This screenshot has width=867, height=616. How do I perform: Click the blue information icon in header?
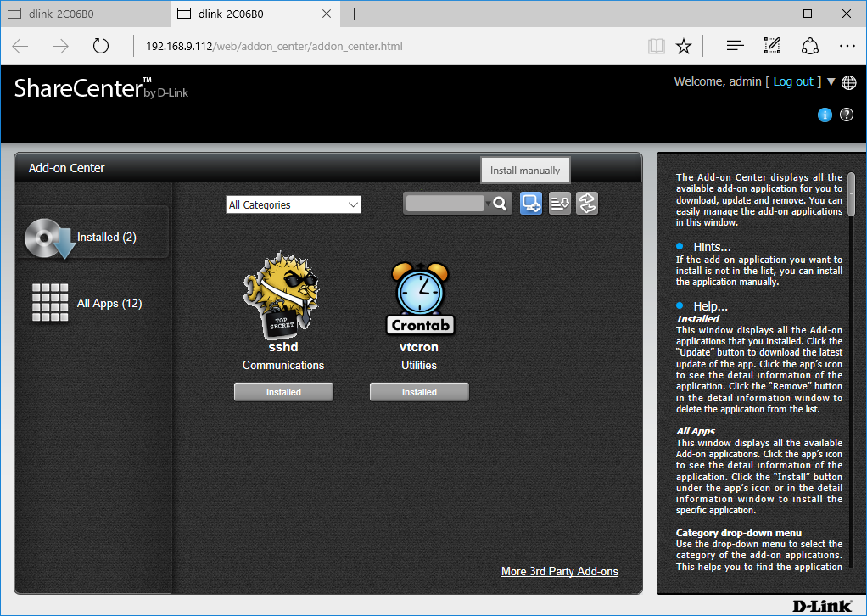(x=825, y=115)
